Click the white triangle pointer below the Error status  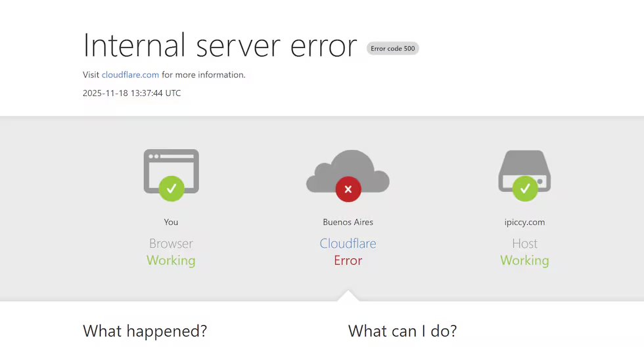[348, 296]
